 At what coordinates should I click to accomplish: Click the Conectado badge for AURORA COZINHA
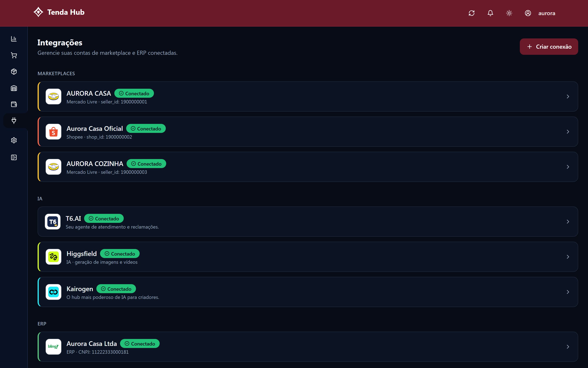click(146, 164)
